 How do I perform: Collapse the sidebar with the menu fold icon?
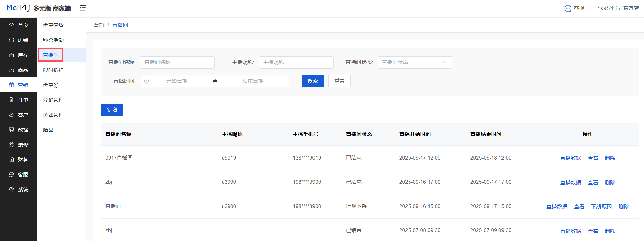[83, 8]
